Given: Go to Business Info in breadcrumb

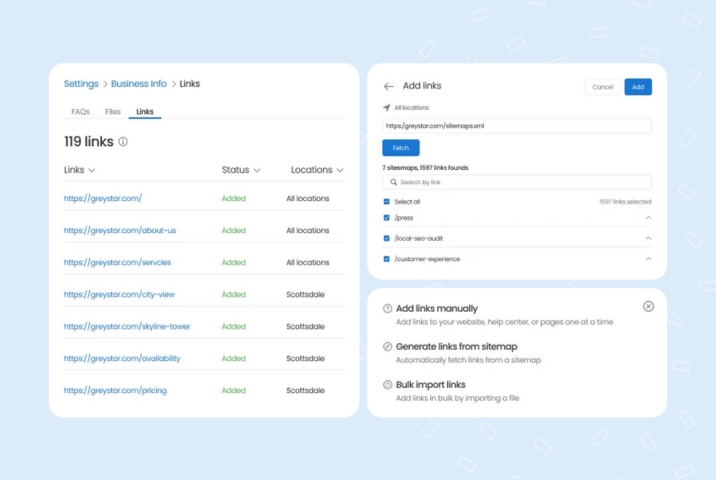Looking at the screenshot, I should pos(138,84).
